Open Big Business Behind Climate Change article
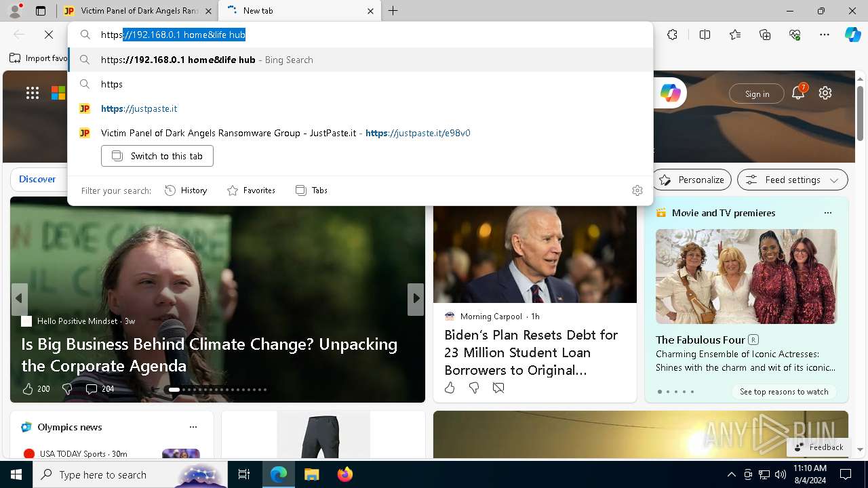The height and width of the screenshot is (488, 868). (x=209, y=354)
